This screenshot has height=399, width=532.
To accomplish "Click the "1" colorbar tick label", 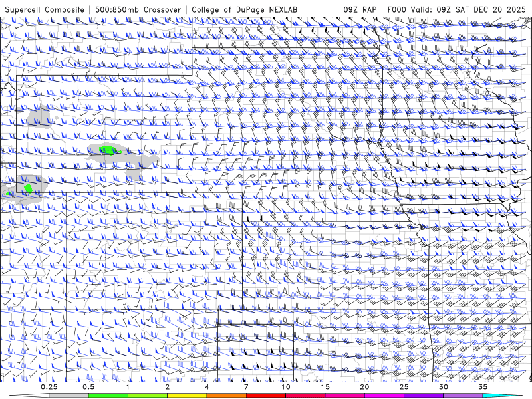I will [x=128, y=387].
